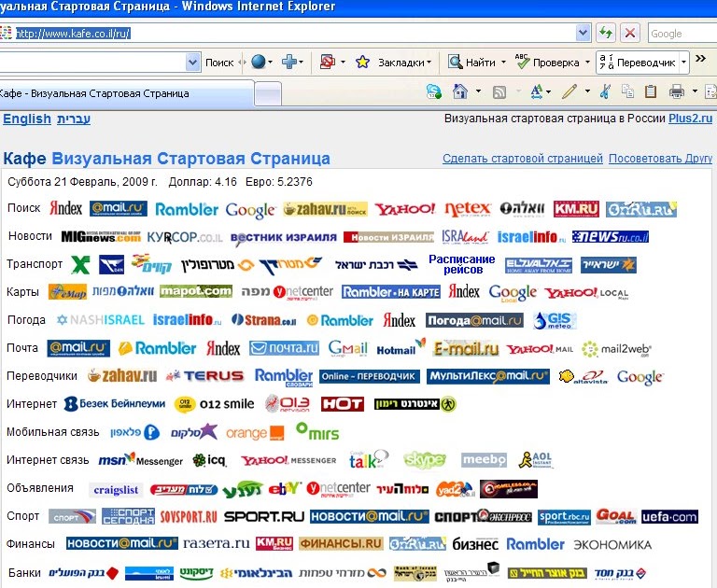Switch page language to English
This screenshot has width=717, height=588.
point(27,119)
